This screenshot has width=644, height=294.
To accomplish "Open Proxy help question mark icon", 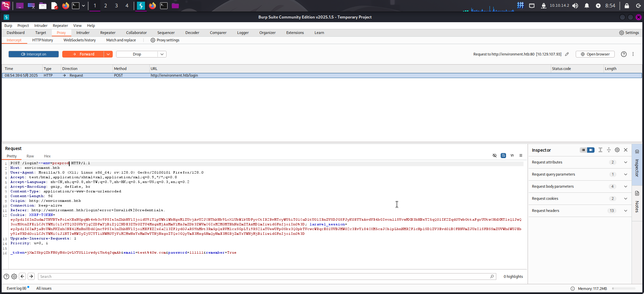I will pos(624,54).
